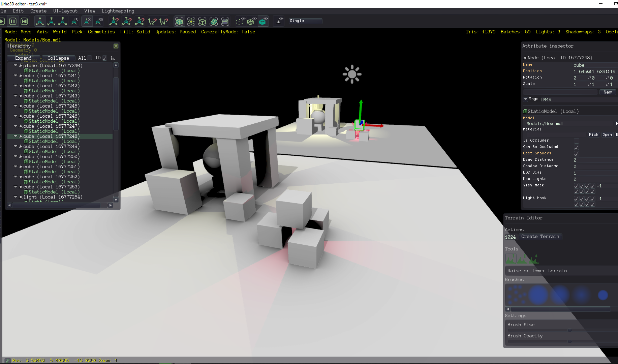Choose the pick lights icon in toolbar

(x=191, y=22)
